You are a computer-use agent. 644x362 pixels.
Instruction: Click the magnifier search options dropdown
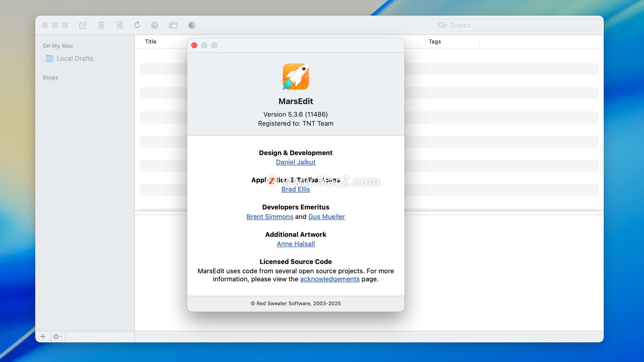click(x=443, y=25)
